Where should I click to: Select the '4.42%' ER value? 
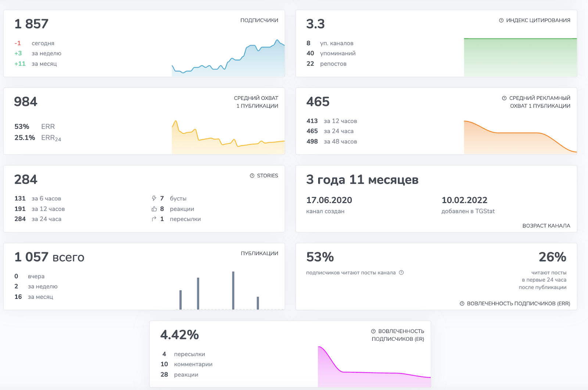pyautogui.click(x=179, y=335)
